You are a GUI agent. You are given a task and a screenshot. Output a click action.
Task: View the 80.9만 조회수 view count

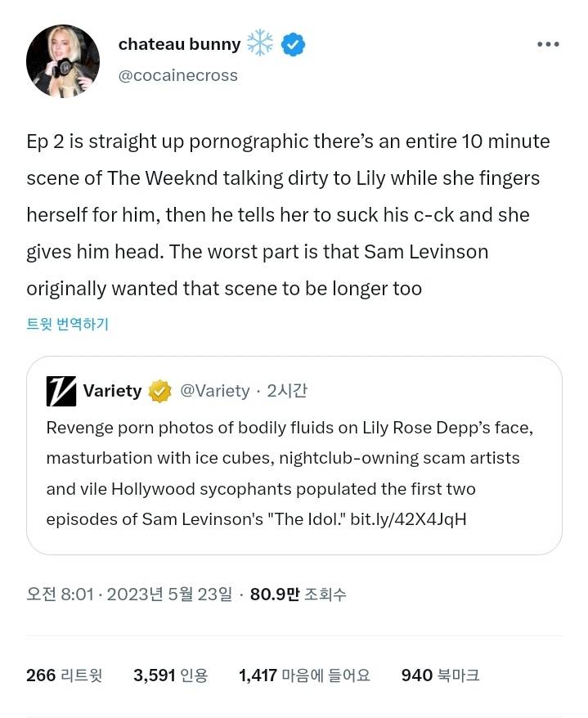[x=298, y=595]
